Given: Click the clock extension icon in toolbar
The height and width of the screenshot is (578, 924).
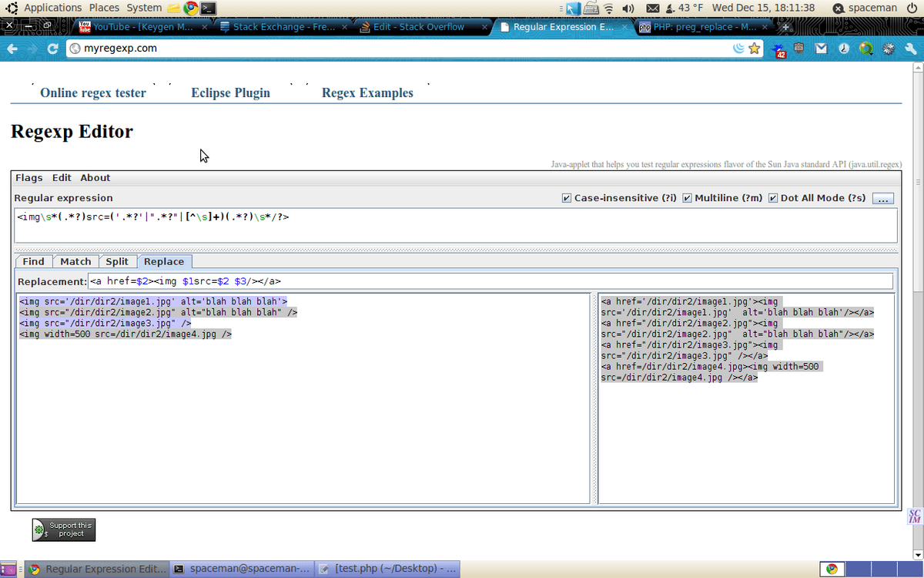Looking at the screenshot, I should (x=844, y=49).
